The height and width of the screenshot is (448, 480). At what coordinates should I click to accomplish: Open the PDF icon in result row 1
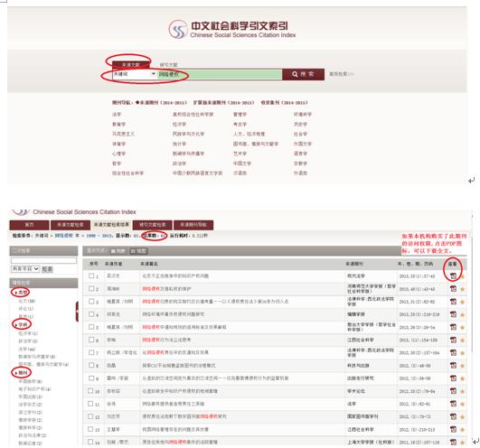point(453,276)
